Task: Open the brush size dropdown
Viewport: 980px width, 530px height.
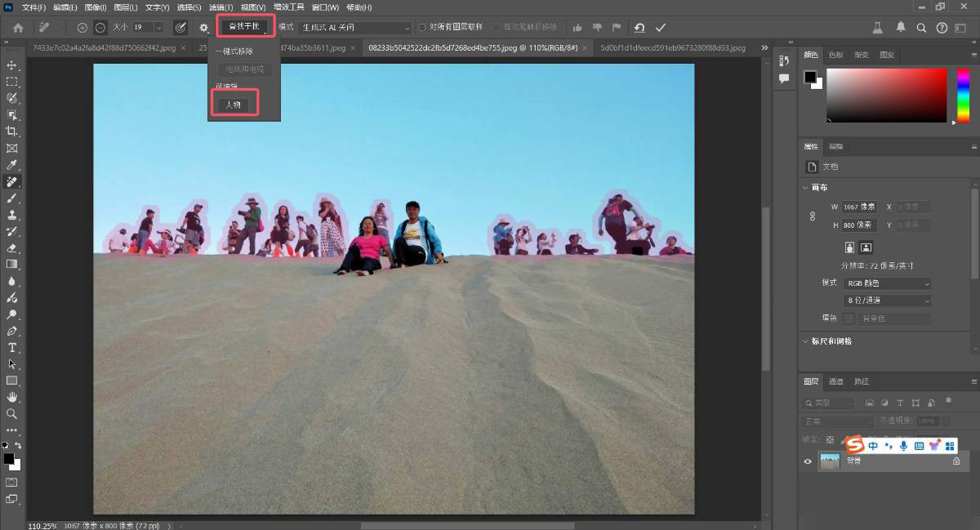Action: 158,28
